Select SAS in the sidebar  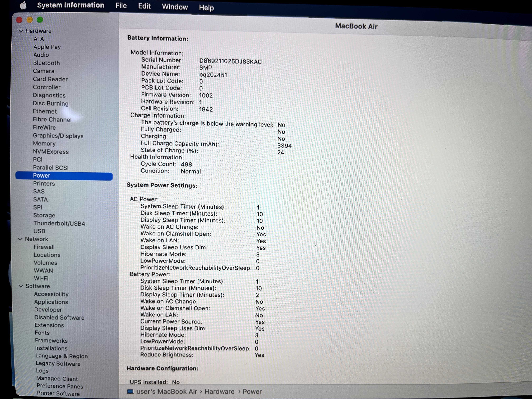tap(39, 191)
